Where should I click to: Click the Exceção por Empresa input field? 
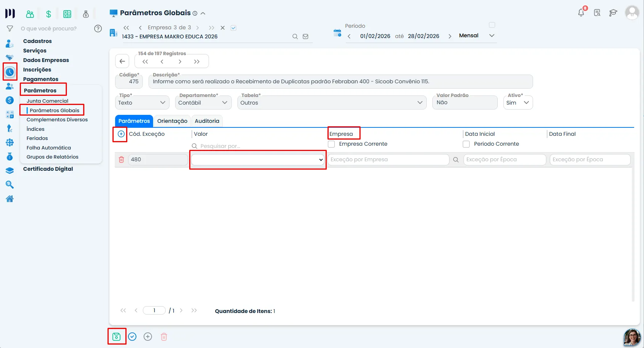[388, 160]
